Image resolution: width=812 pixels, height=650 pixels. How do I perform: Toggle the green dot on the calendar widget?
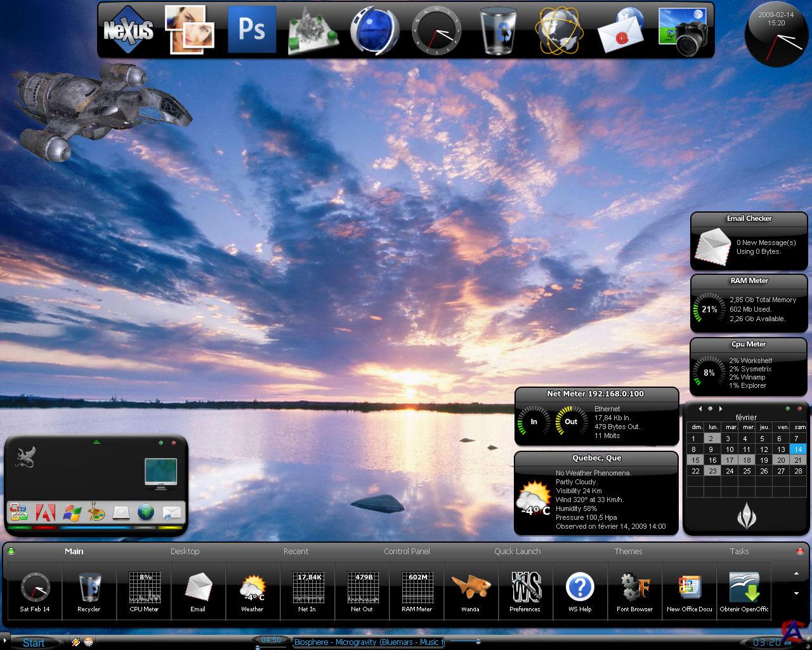pyautogui.click(x=788, y=409)
